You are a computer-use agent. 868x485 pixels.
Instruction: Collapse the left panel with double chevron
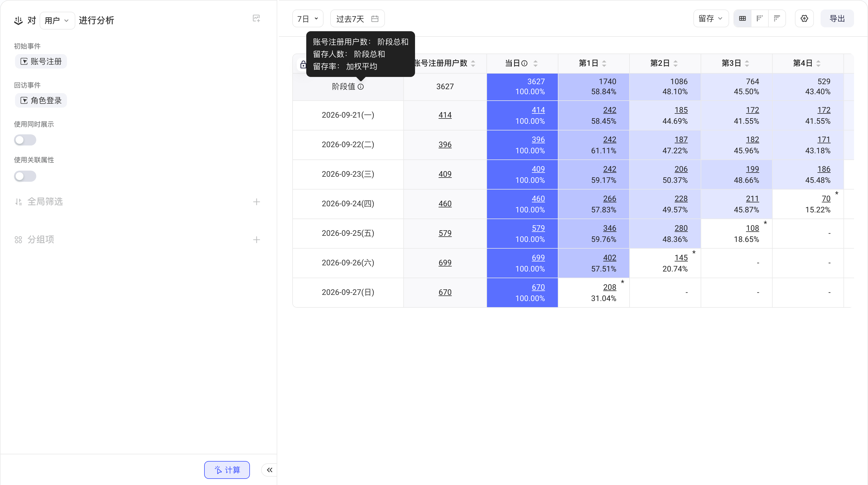(269, 470)
